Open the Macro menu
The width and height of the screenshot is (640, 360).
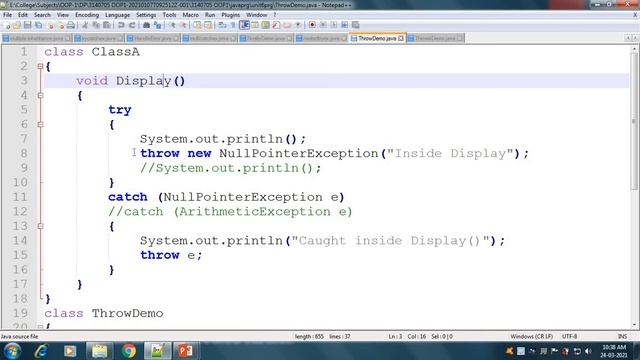[190, 15]
